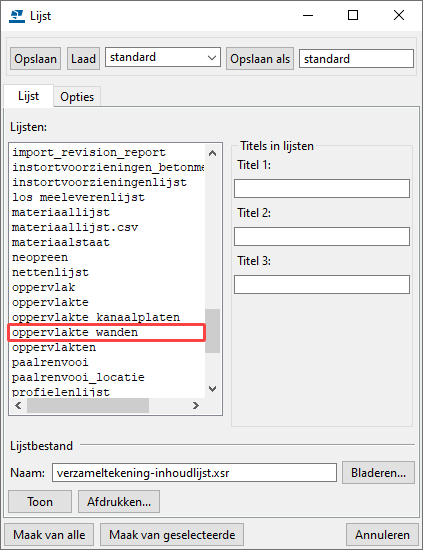Viewport: 423px width, 550px height.
Task: Click the Titel 1 input field
Action: [322, 189]
